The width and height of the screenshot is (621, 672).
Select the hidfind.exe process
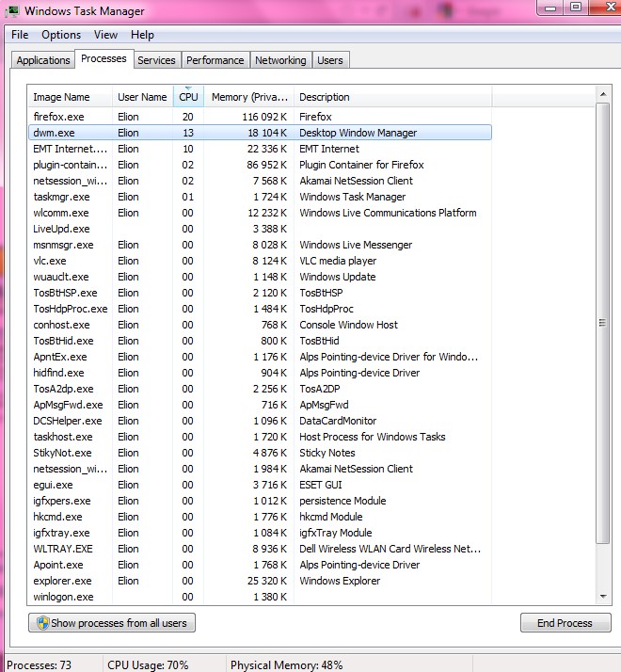(260, 373)
